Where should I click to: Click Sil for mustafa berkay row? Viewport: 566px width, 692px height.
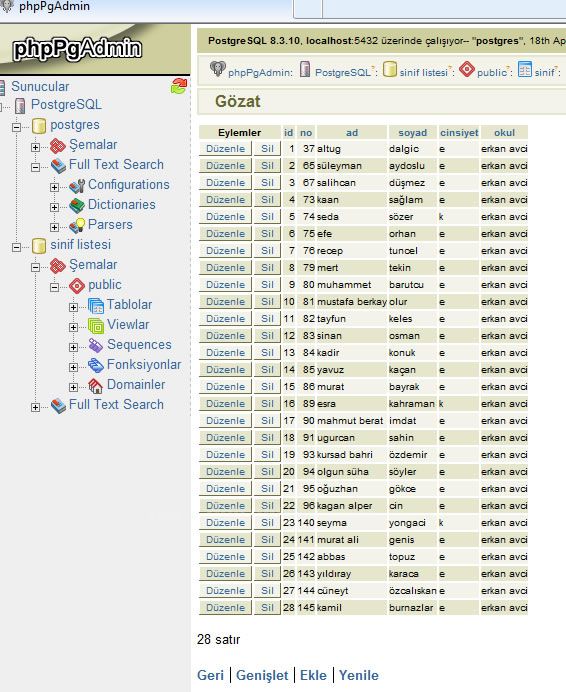click(x=267, y=301)
